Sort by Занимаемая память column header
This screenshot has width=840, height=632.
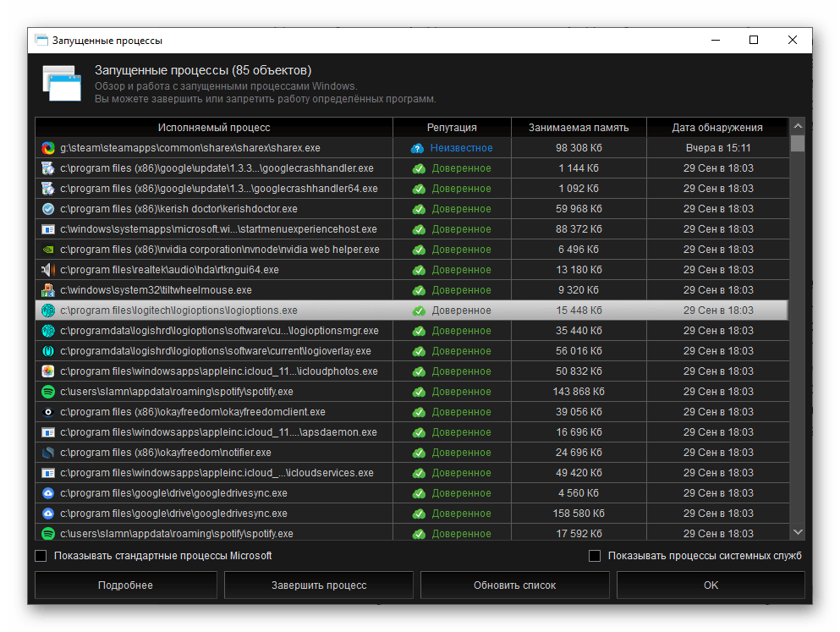[x=579, y=128]
